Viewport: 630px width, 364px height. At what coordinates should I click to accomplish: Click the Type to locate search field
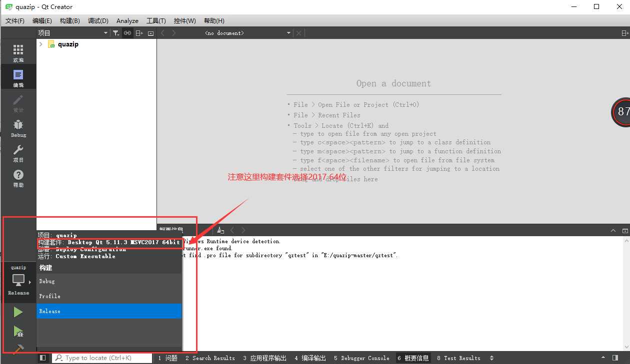102,358
